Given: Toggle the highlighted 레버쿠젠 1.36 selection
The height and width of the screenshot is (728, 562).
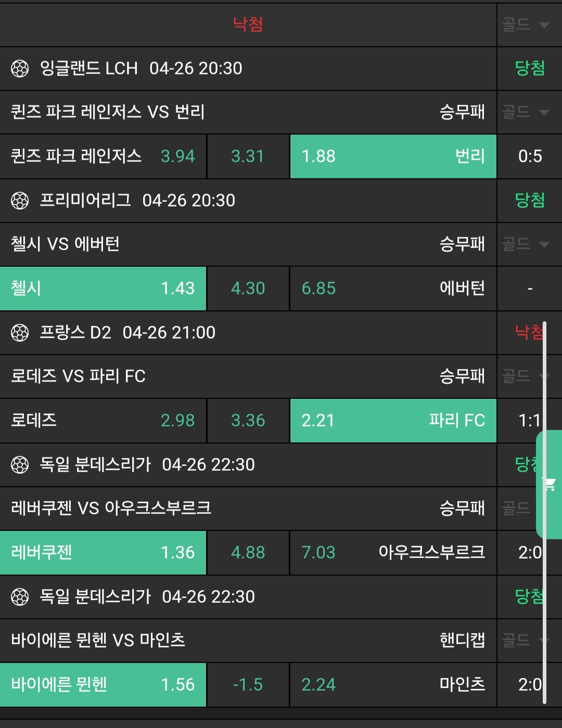Looking at the screenshot, I should point(103,552).
